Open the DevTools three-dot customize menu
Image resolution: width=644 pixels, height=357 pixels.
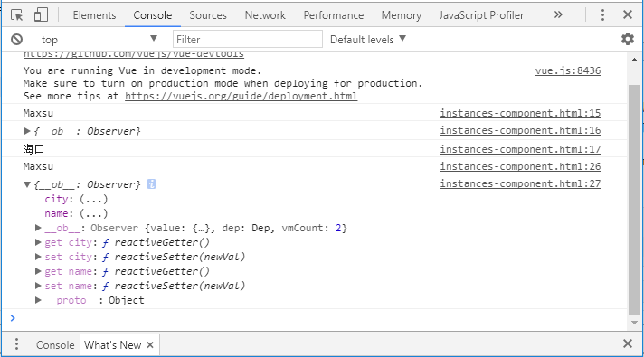click(x=602, y=15)
